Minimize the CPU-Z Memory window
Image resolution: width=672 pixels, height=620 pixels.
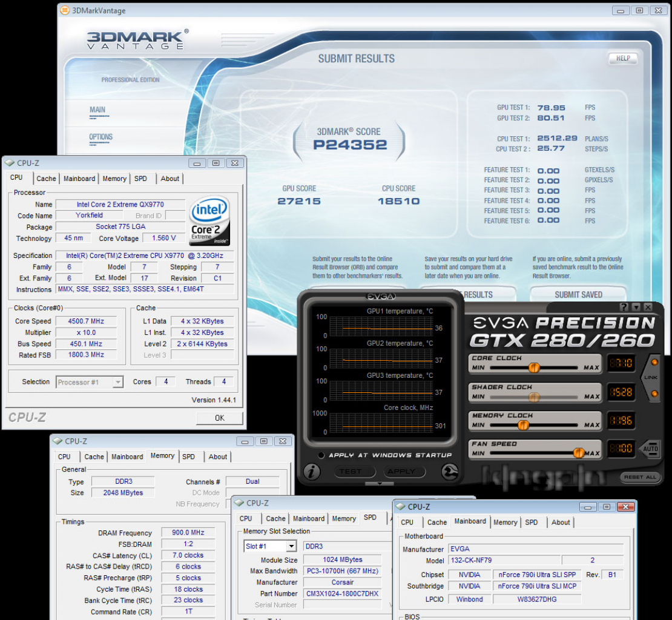[x=245, y=441]
